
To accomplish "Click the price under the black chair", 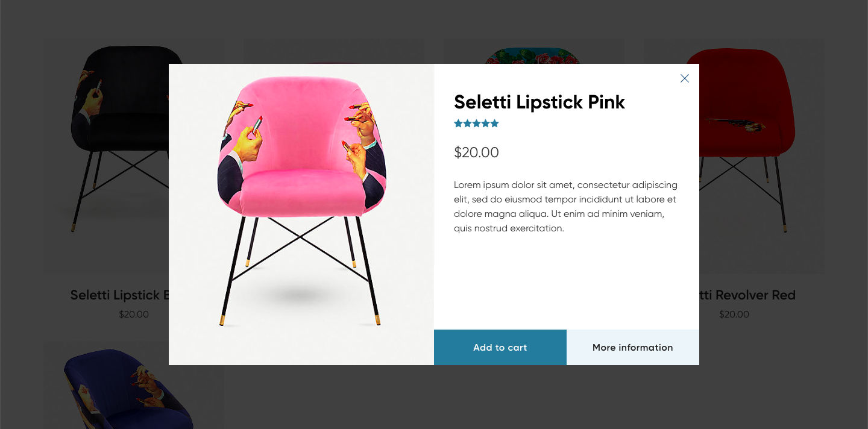I will click(133, 315).
